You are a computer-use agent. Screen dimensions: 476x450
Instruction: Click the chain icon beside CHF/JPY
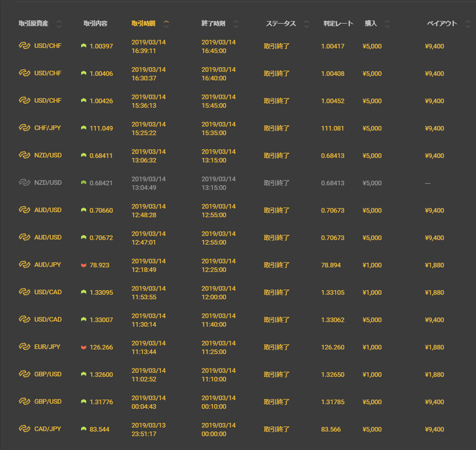pyautogui.click(x=24, y=128)
